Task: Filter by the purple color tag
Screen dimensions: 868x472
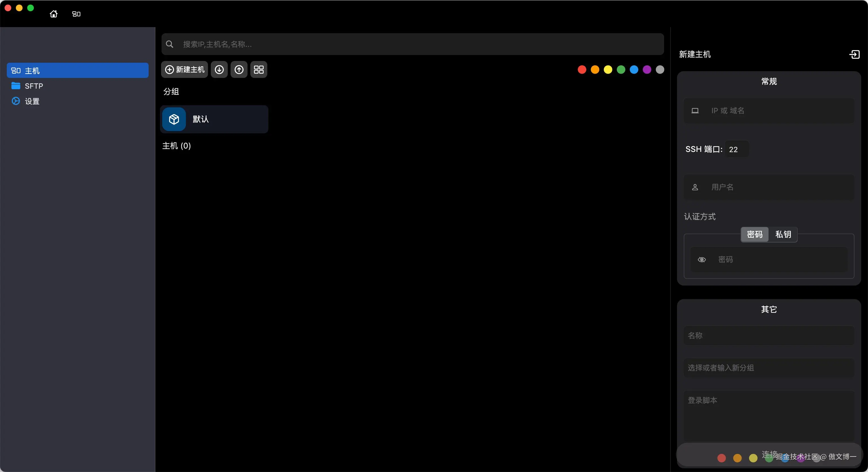Action: click(x=647, y=70)
